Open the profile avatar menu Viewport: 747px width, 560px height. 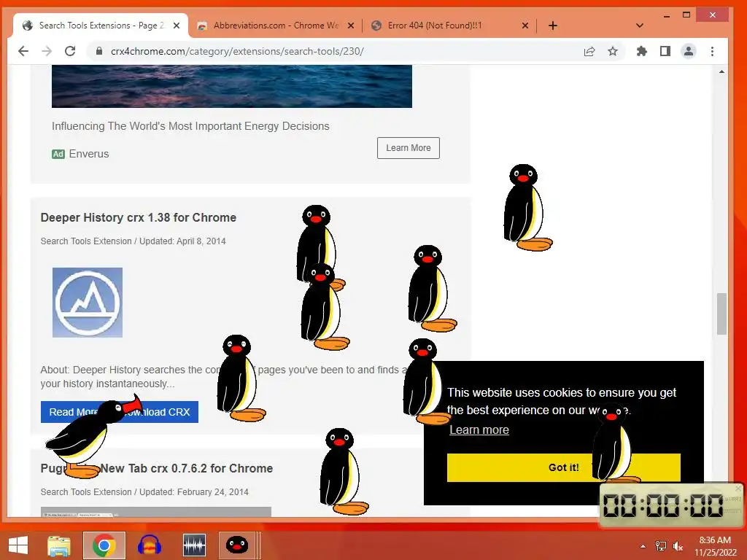tap(689, 52)
